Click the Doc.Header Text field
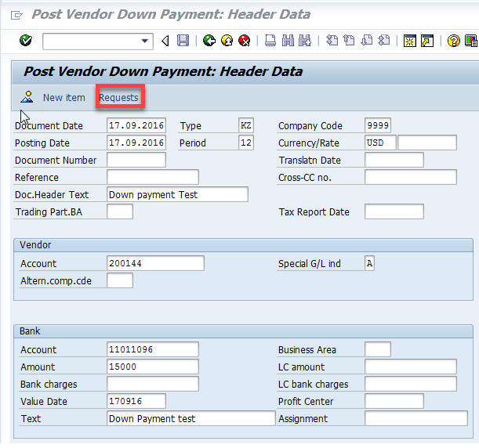Screen dimensions: 479x448 [177, 194]
